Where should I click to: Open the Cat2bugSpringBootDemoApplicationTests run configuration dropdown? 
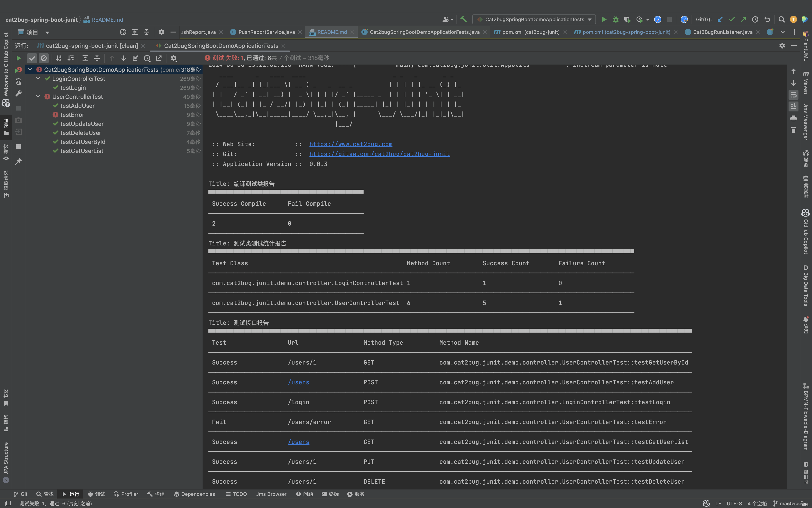(534, 19)
